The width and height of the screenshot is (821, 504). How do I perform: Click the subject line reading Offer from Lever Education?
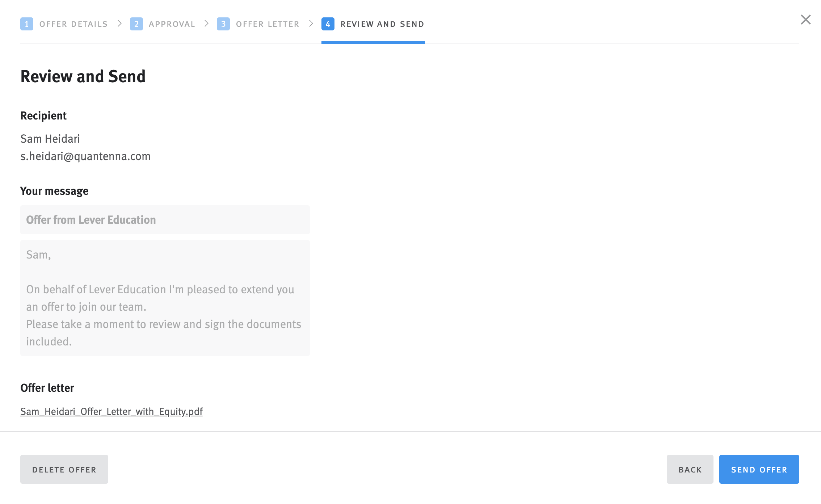click(x=165, y=219)
